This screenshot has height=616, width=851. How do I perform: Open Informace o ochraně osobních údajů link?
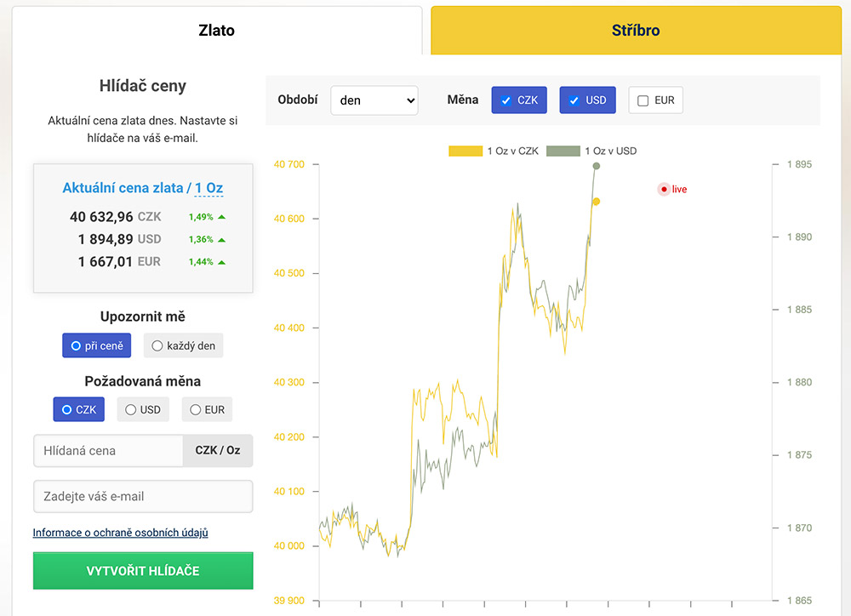pos(121,533)
